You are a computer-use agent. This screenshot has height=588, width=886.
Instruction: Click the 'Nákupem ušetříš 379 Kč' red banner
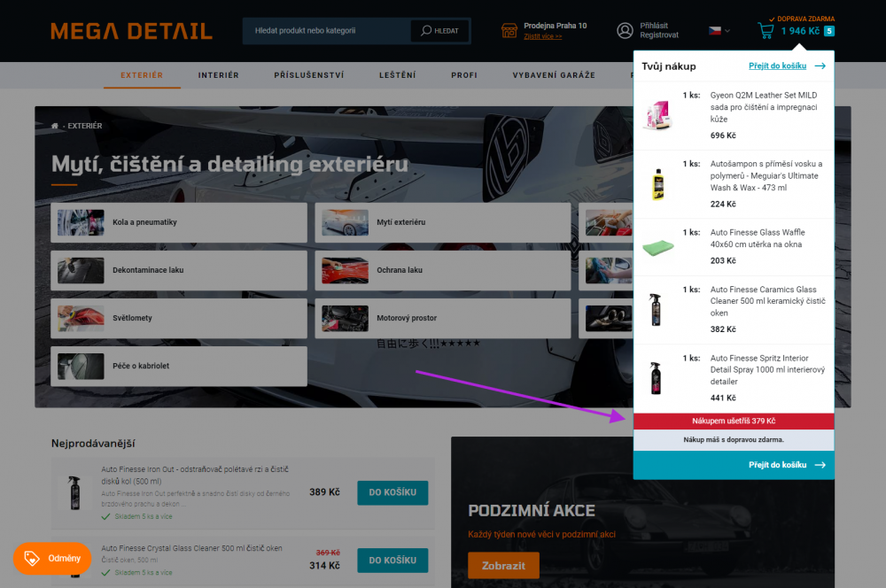(x=734, y=422)
